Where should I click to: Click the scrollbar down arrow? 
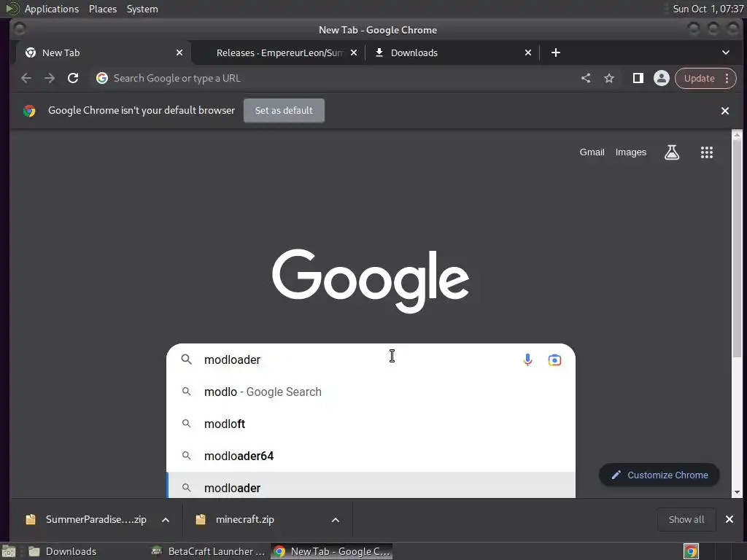[737, 492]
